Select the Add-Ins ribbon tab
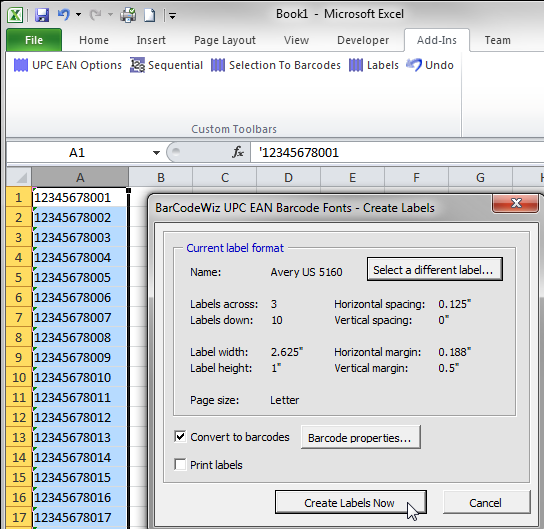The width and height of the screenshot is (544, 529). 437,40
